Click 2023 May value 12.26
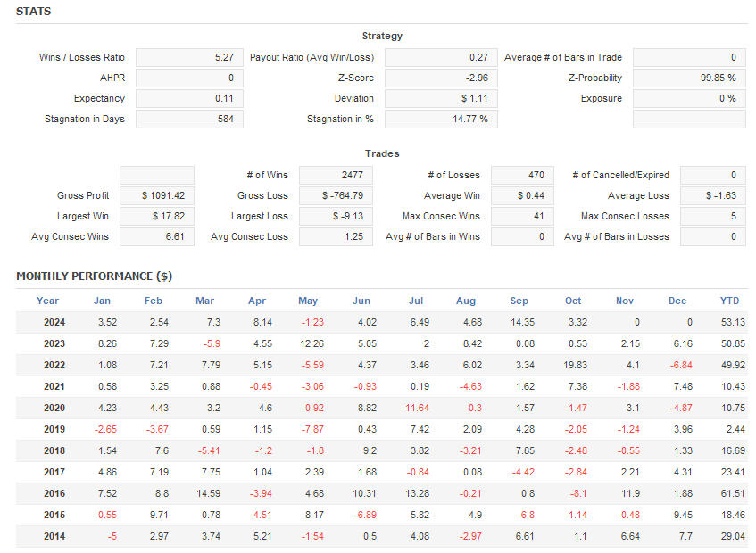 (312, 344)
